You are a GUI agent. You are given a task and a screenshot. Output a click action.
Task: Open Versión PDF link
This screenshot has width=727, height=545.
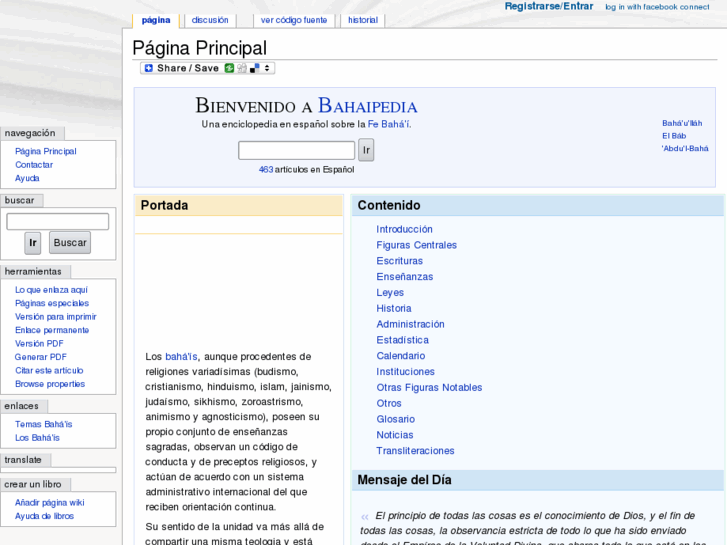pos(39,344)
